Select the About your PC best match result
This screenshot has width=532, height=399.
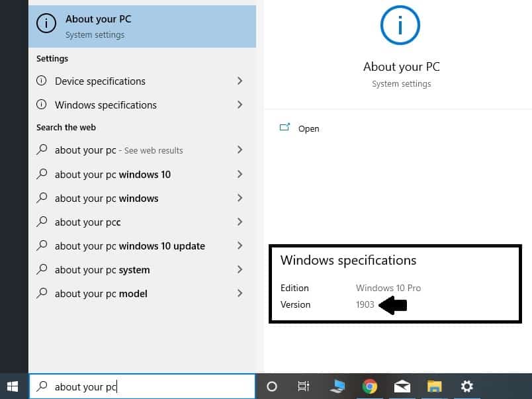click(x=142, y=26)
